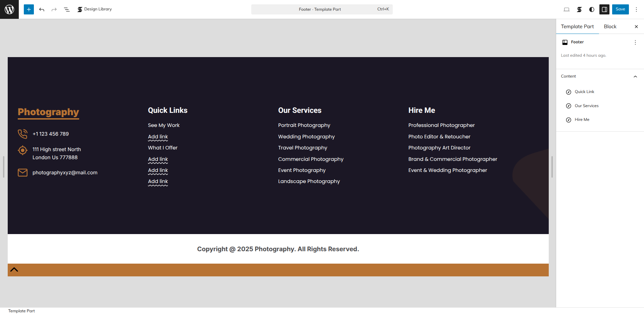This screenshot has height=315, width=644.
Task: Click the location target icon in the footer
Action: point(22,150)
